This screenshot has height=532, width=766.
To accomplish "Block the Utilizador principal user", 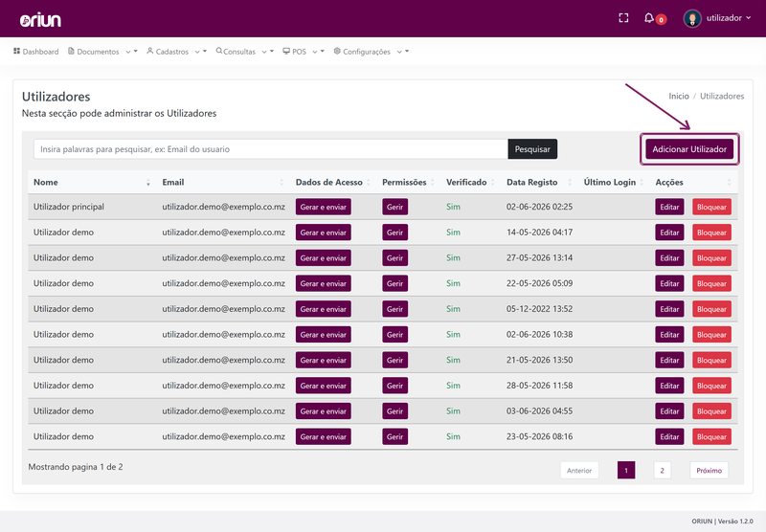I will 711,207.
